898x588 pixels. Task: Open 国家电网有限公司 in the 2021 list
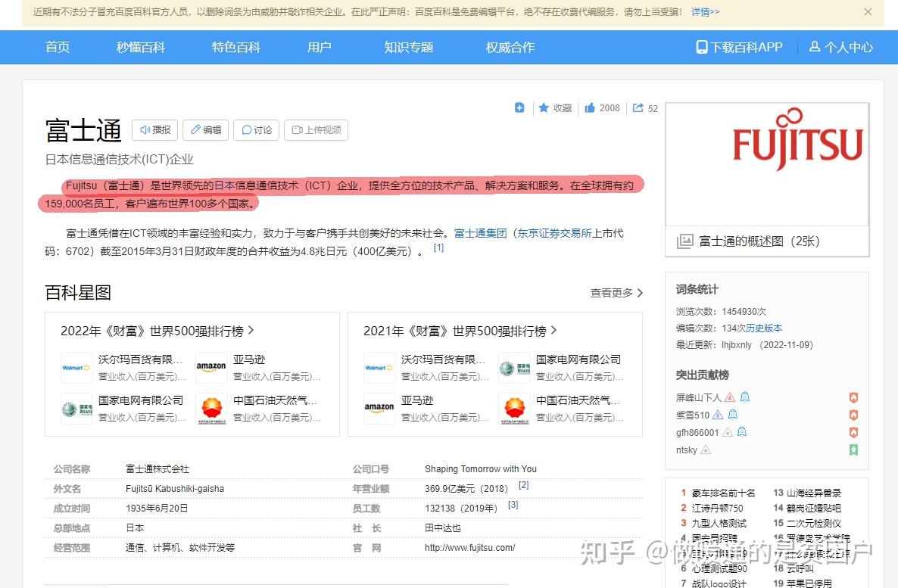pyautogui.click(x=578, y=359)
